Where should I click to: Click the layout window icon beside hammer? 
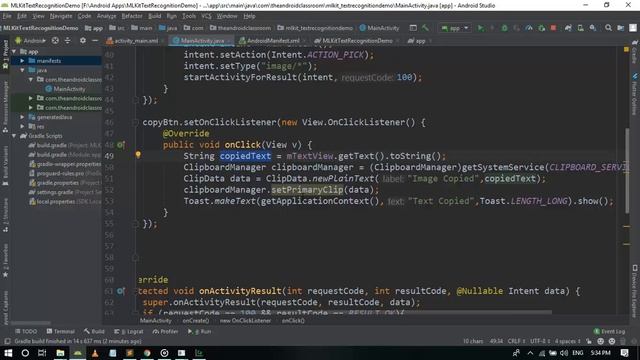click(x=413, y=28)
